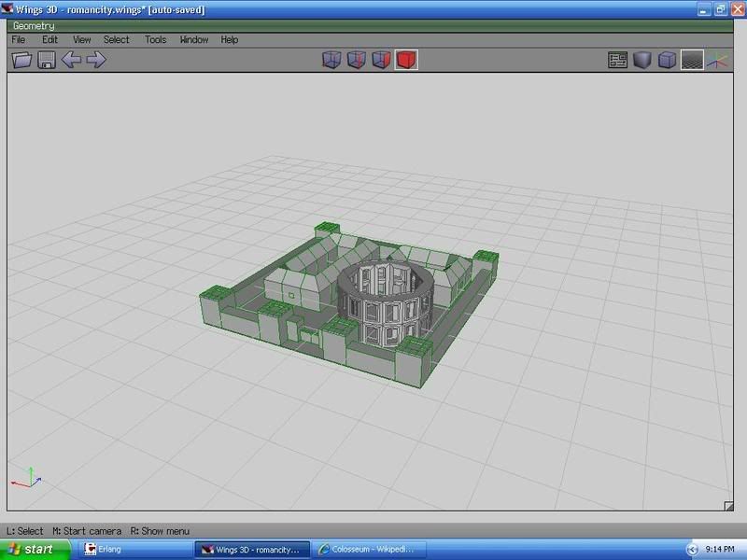Open the File menu

point(19,40)
